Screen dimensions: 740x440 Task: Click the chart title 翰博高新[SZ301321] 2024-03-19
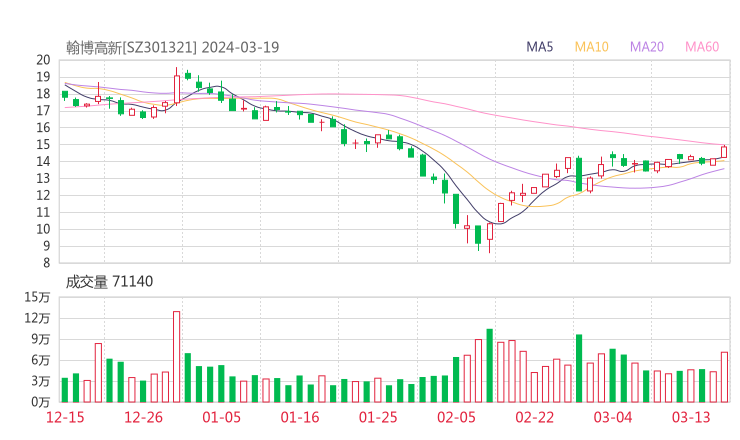point(172,47)
